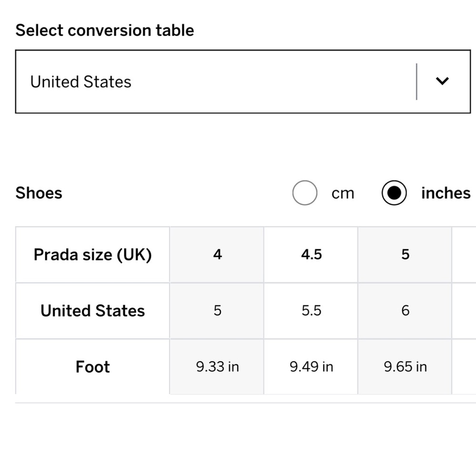476x476 pixels.
Task: Click the 9.33 in foot length cell
Action: [217, 367]
